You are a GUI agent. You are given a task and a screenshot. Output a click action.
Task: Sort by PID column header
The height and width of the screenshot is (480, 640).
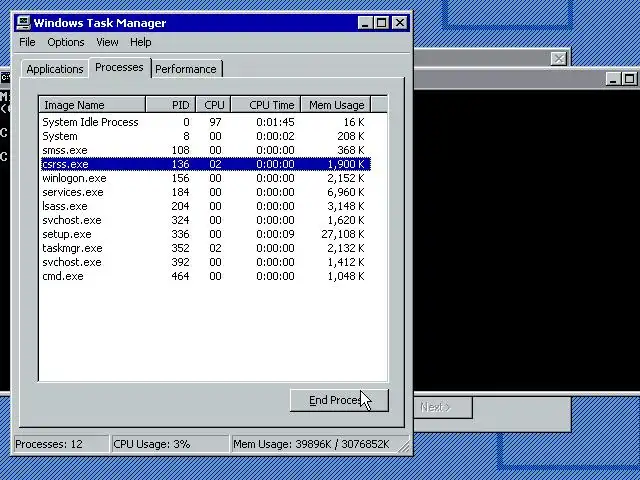(x=171, y=105)
